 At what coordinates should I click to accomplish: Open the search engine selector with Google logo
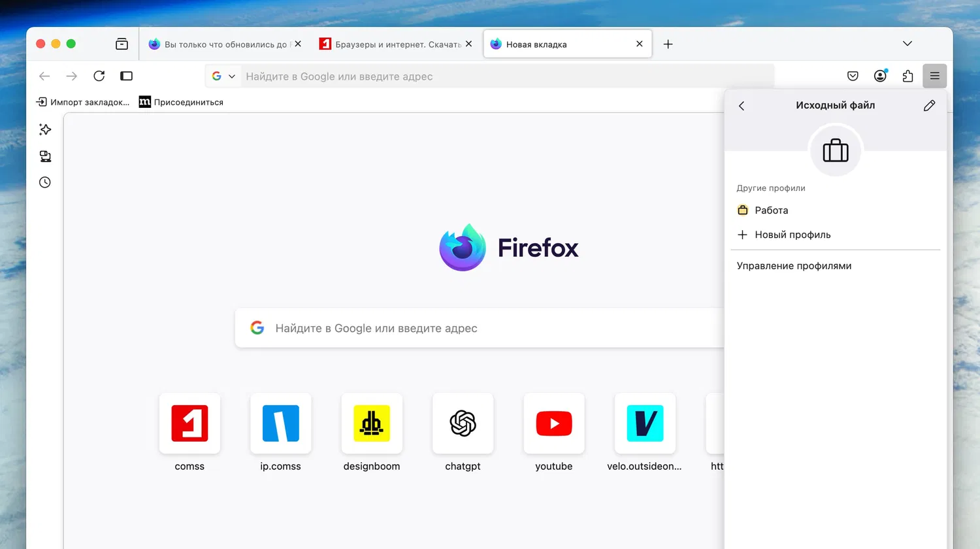pos(223,76)
